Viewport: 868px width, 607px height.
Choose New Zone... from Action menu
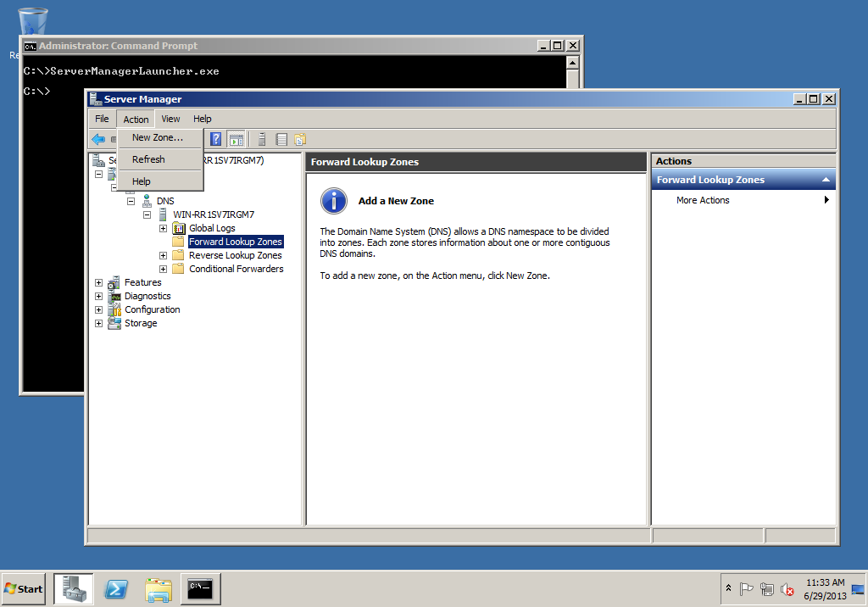[157, 137]
